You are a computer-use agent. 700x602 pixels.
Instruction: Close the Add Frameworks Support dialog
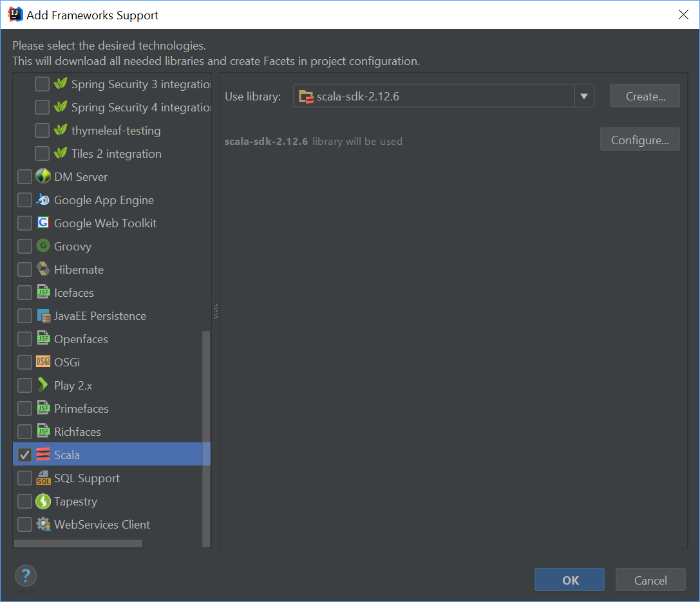(x=683, y=15)
